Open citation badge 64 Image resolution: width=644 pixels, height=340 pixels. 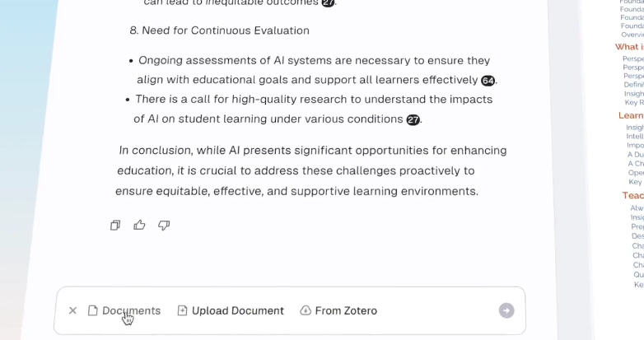pyautogui.click(x=488, y=81)
